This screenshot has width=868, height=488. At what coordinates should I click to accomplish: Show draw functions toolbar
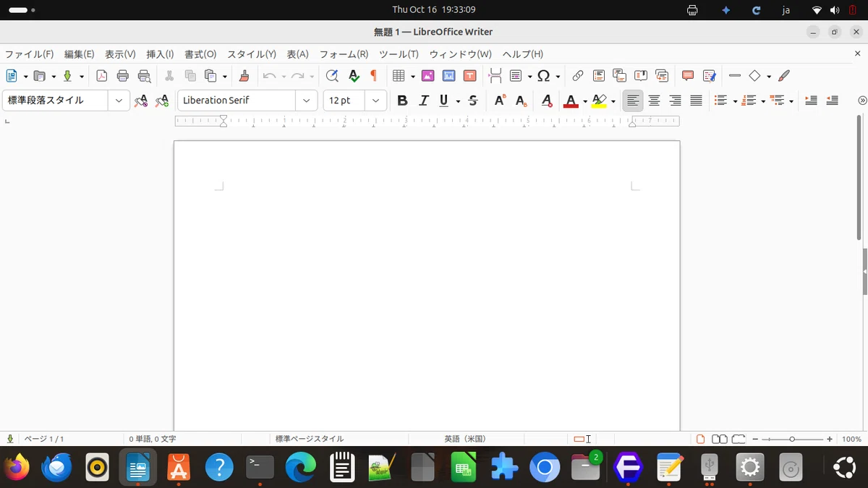784,76
